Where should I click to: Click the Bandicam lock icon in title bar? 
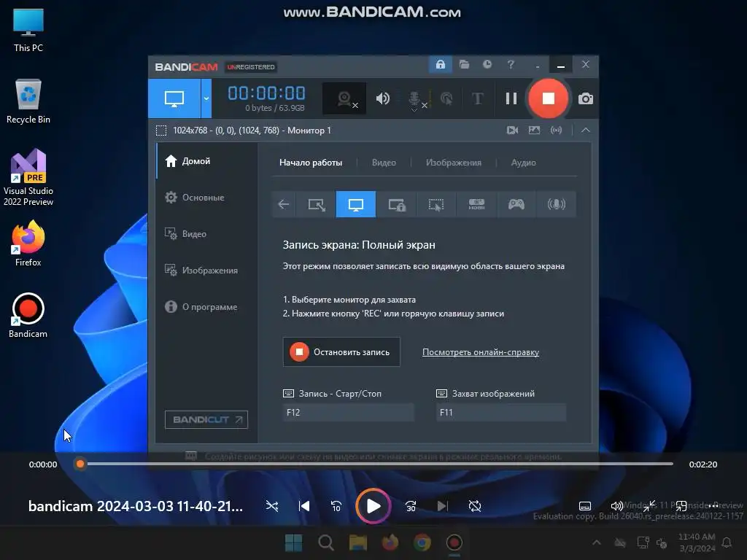tap(440, 64)
